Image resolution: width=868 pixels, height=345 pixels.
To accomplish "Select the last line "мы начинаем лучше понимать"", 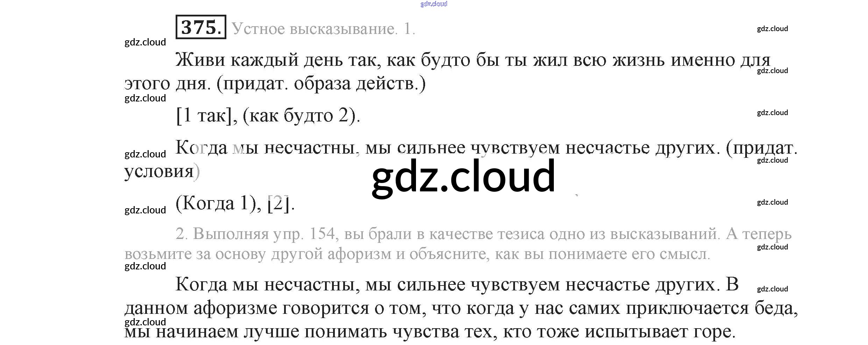I will [x=430, y=331].
